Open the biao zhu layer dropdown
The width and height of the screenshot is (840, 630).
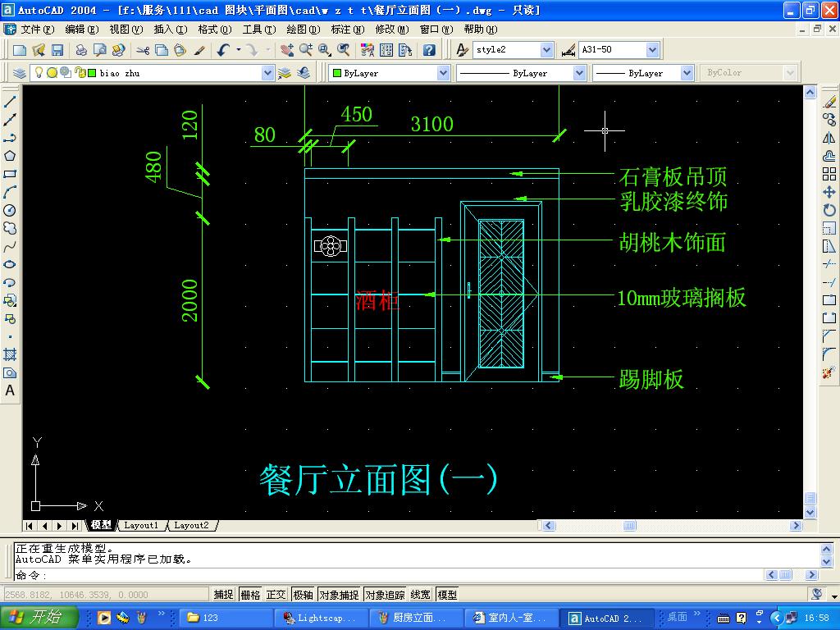[x=267, y=73]
